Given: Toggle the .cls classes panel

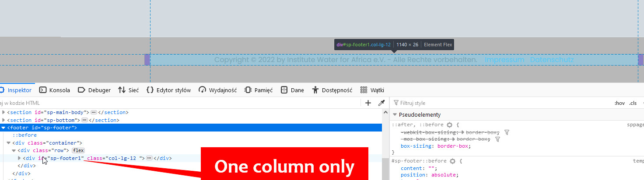Looking at the screenshot, I should [x=633, y=103].
